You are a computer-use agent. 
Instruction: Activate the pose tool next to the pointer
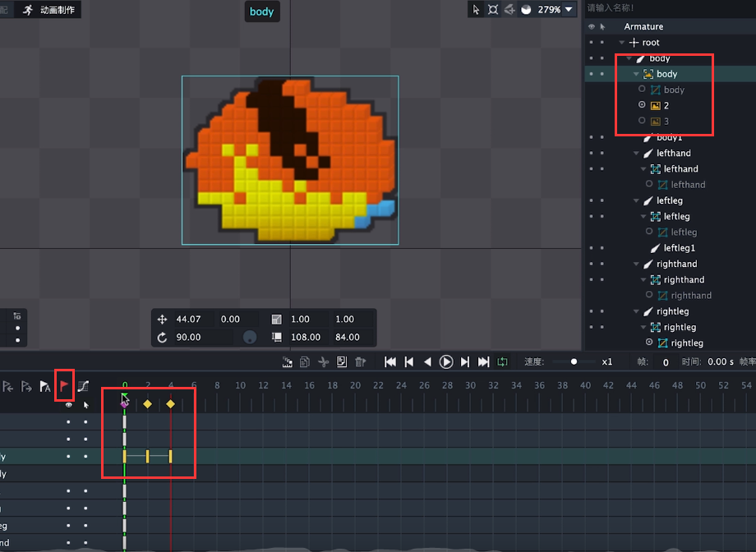pyautogui.click(x=493, y=10)
